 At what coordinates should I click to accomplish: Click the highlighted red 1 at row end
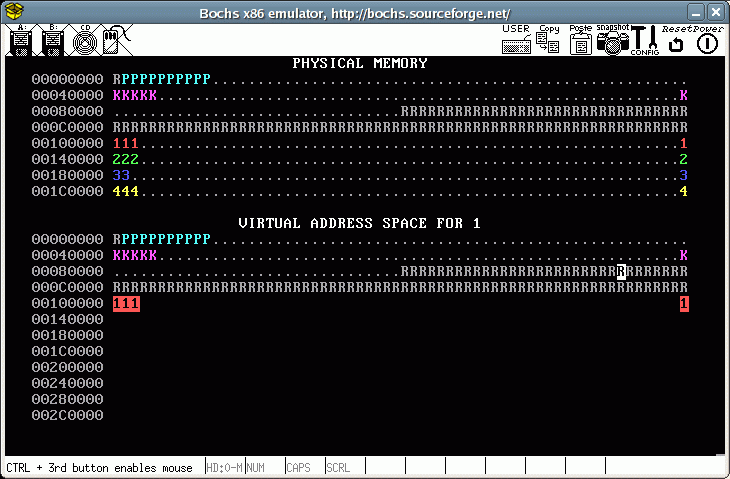[684, 304]
